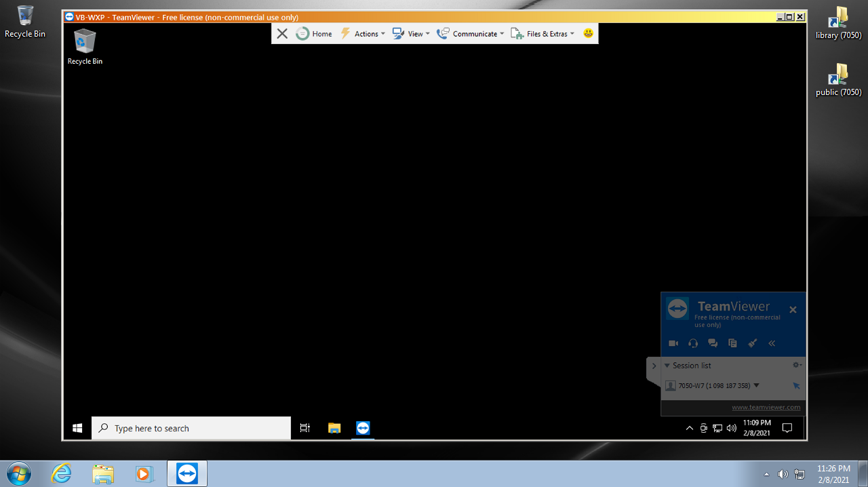Click the headset audio icon in TeamViewer panel
The image size is (868, 487).
click(x=693, y=343)
